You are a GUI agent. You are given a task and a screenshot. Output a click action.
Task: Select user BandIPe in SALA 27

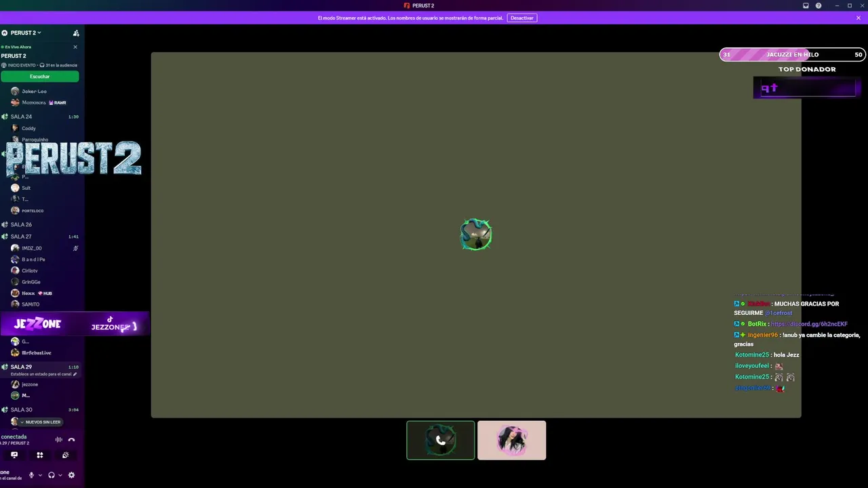click(x=33, y=260)
